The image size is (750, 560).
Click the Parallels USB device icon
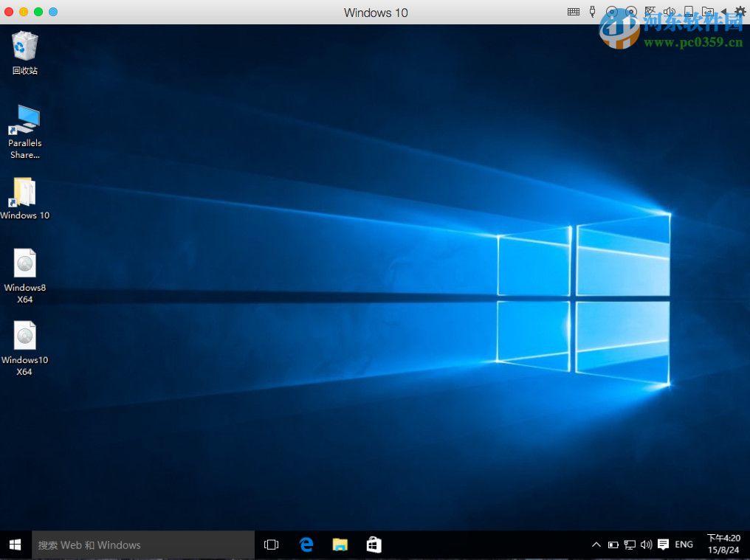pos(591,12)
